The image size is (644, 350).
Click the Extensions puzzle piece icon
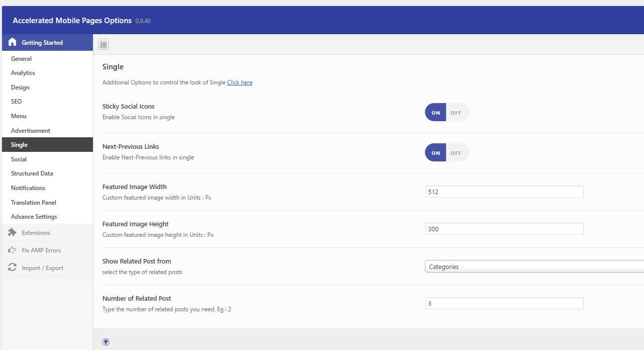click(x=13, y=232)
